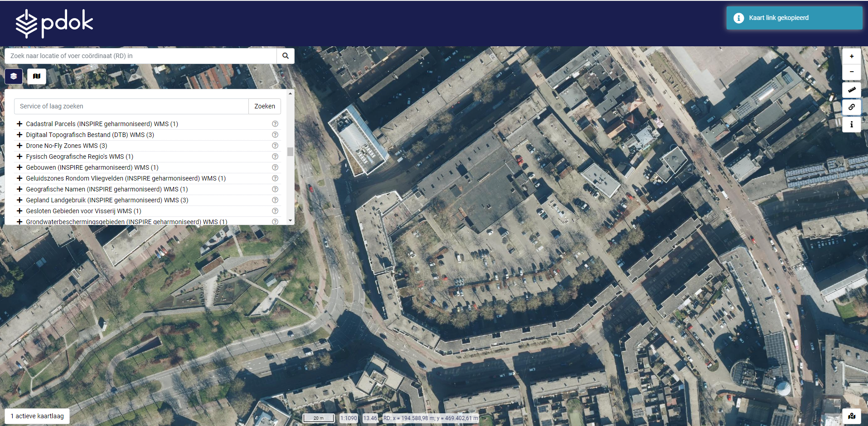Click the PDOK logo
The height and width of the screenshot is (426, 868).
point(54,23)
